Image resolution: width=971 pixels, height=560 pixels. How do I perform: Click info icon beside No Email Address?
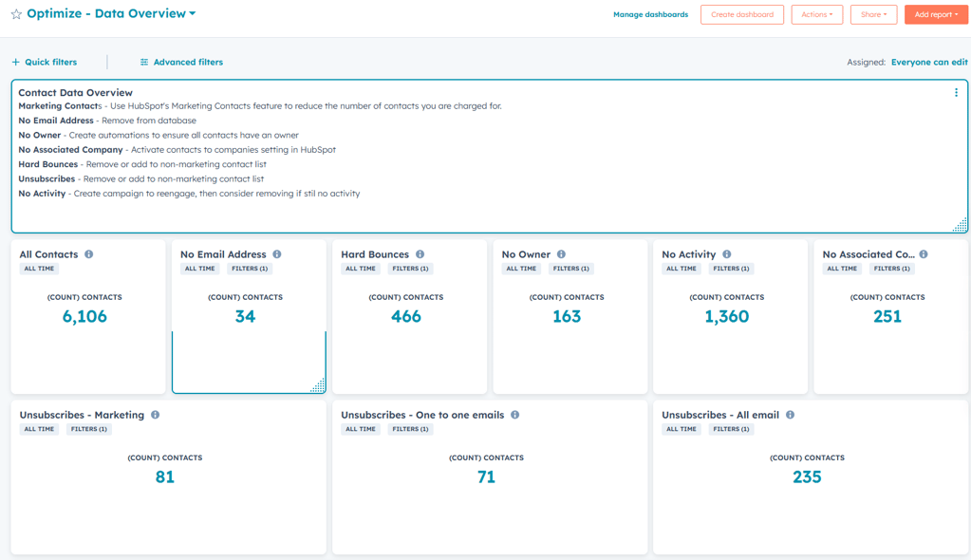[277, 254]
